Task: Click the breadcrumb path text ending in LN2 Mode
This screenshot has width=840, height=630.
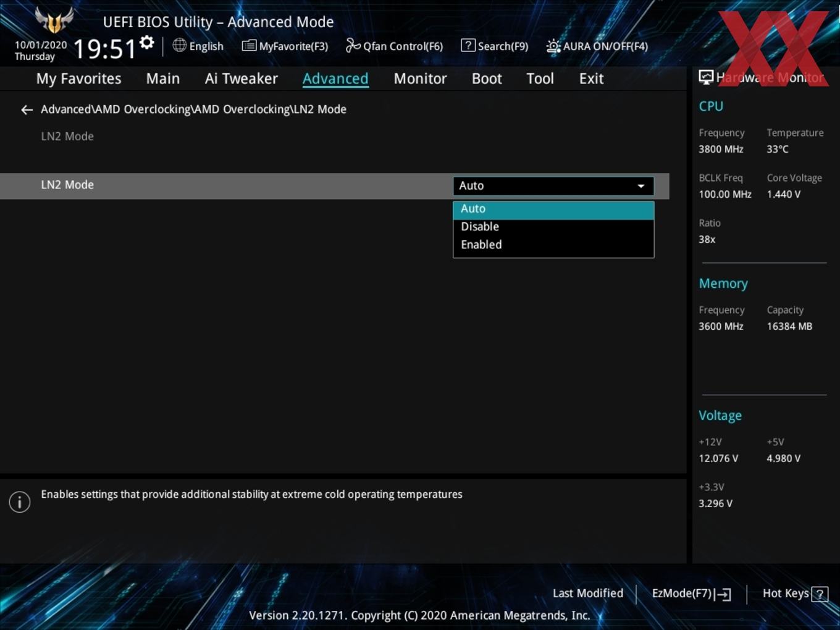Action: coord(193,109)
